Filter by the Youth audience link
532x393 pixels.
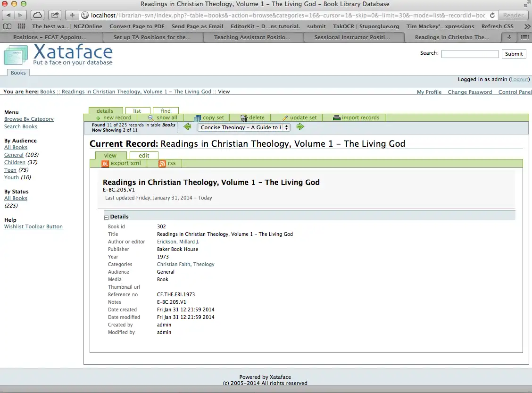pyautogui.click(x=11, y=177)
